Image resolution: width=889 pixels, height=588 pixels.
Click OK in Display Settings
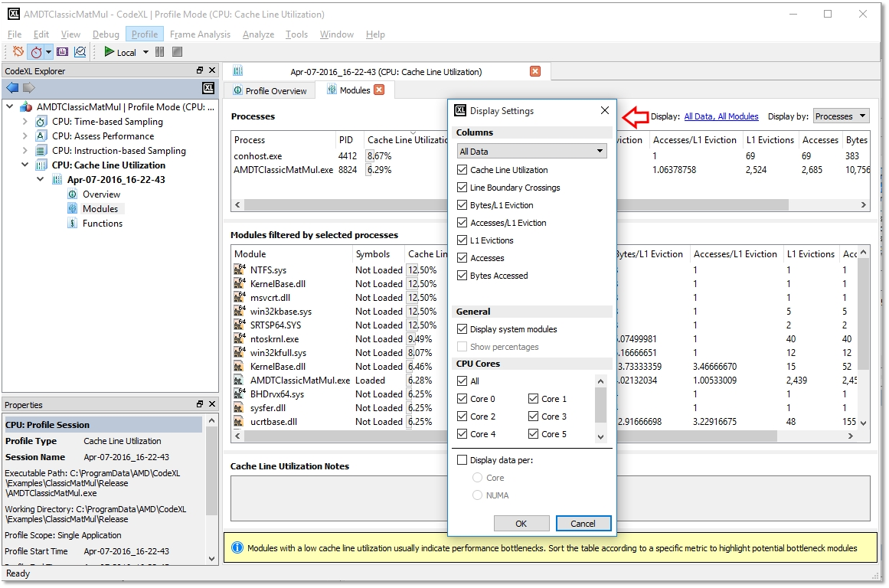[521, 524]
